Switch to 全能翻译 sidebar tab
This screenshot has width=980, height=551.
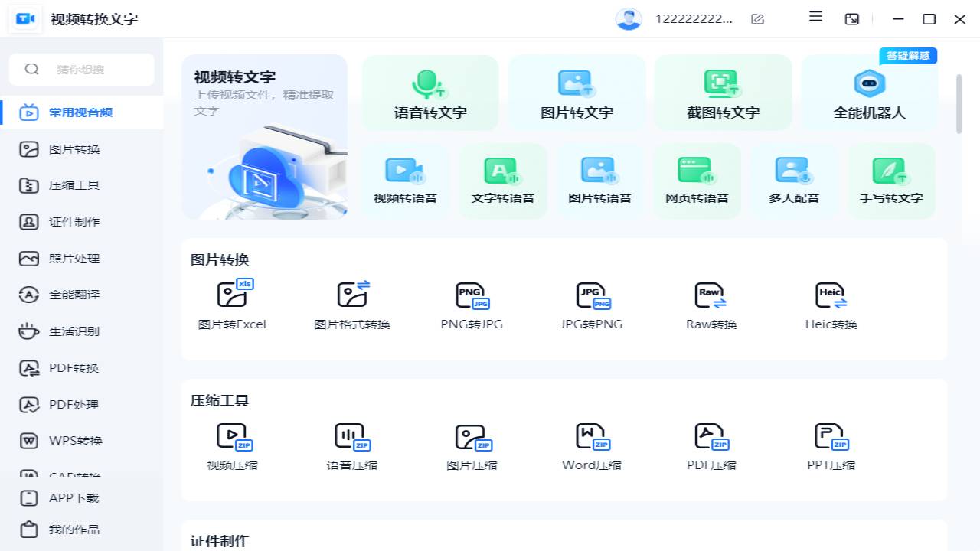(81, 295)
